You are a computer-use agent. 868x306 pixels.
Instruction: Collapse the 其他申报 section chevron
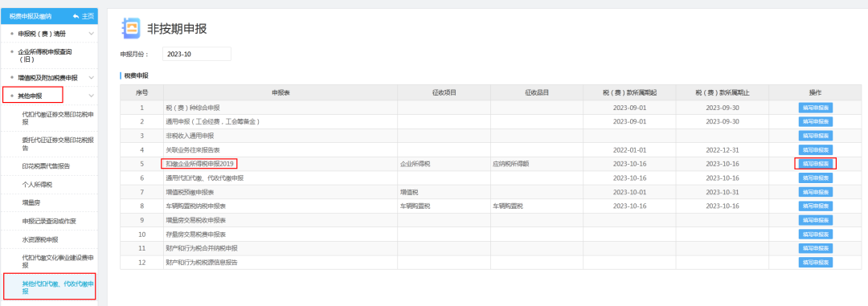pos(92,96)
